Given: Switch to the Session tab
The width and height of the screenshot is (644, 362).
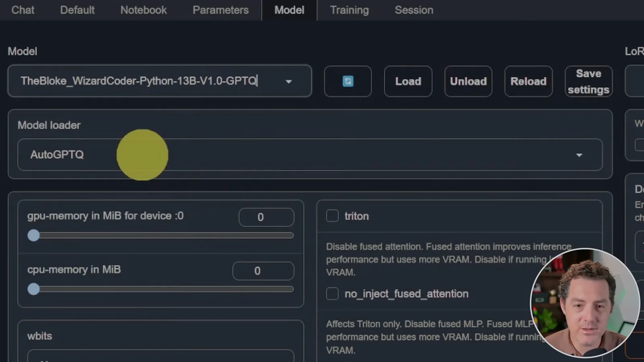Looking at the screenshot, I should (x=414, y=10).
